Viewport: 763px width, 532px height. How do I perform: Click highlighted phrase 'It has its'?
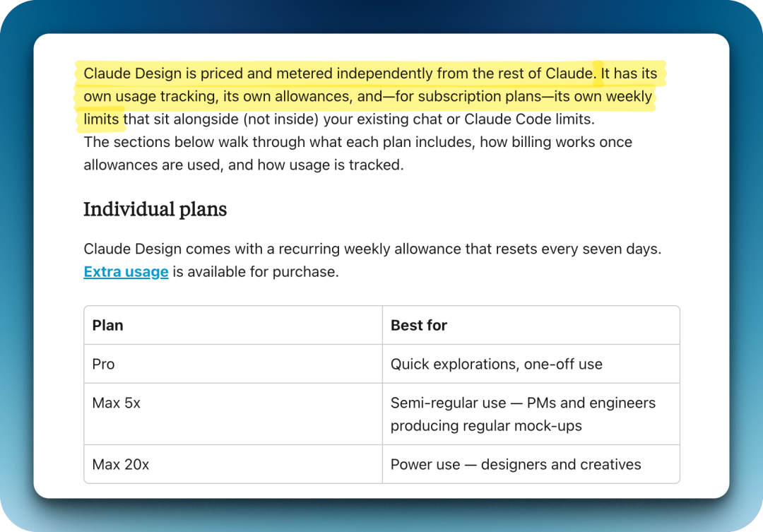click(x=629, y=73)
